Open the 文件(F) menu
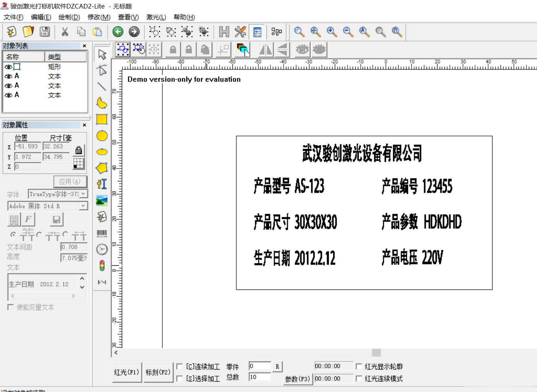The width and height of the screenshot is (537, 392). (x=14, y=17)
